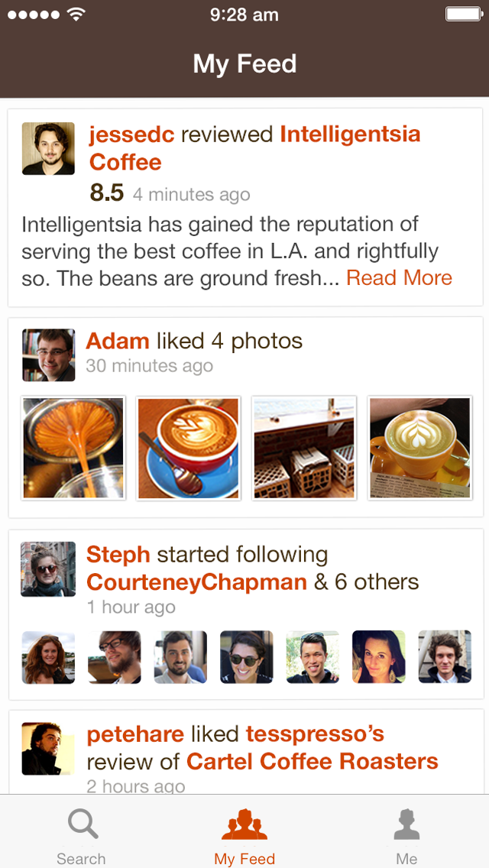This screenshot has width=489, height=868.
Task: Select the Me tab label
Action: pos(406,858)
